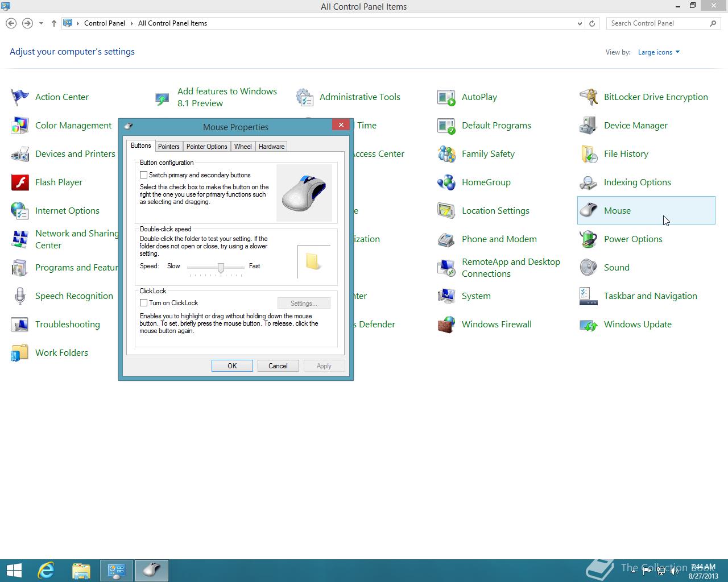Open the Network and Sharing Center icon
This screenshot has width=728, height=582.
[x=20, y=239]
